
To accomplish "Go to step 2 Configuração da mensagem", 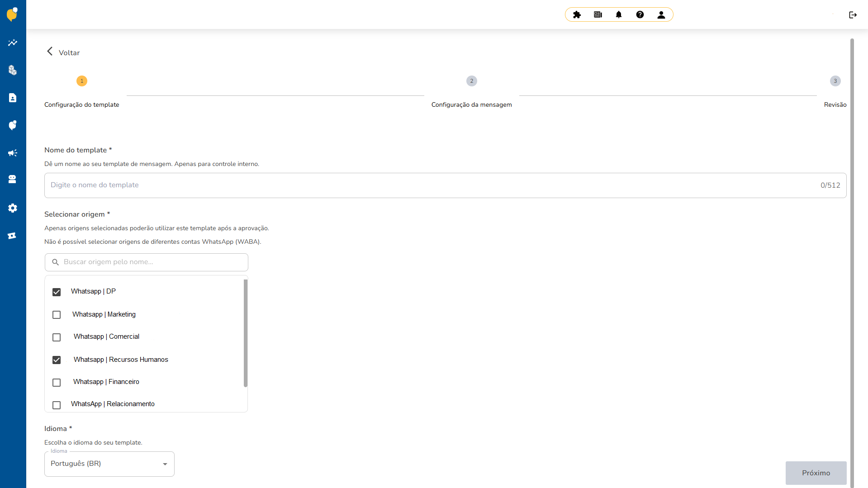I will point(472,81).
